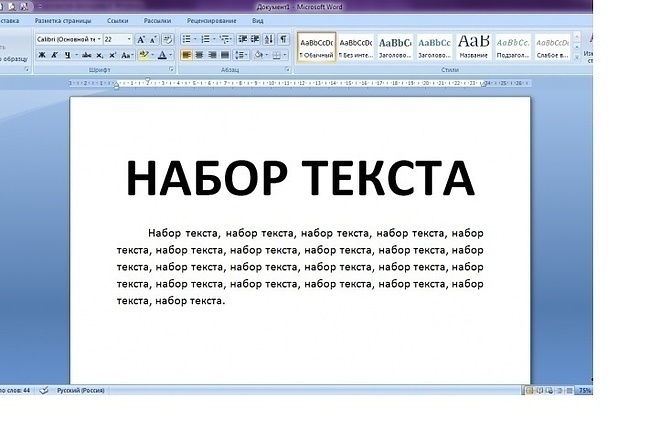Click the 75% zoom level

584,391
